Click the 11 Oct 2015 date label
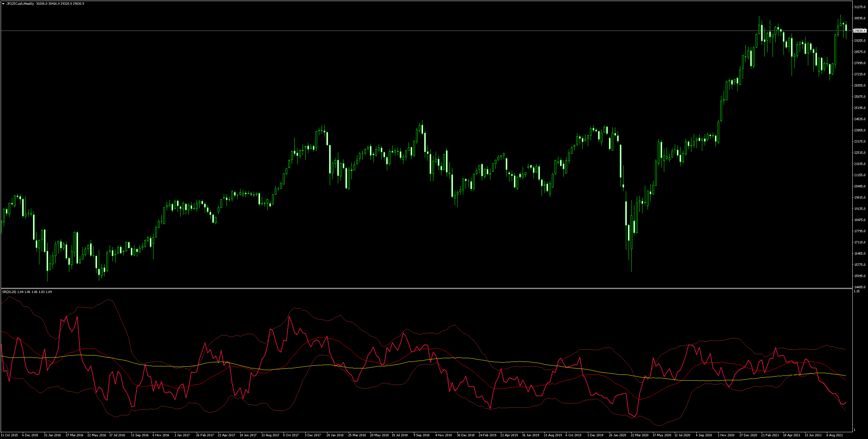The width and height of the screenshot is (868, 439). coord(9,435)
